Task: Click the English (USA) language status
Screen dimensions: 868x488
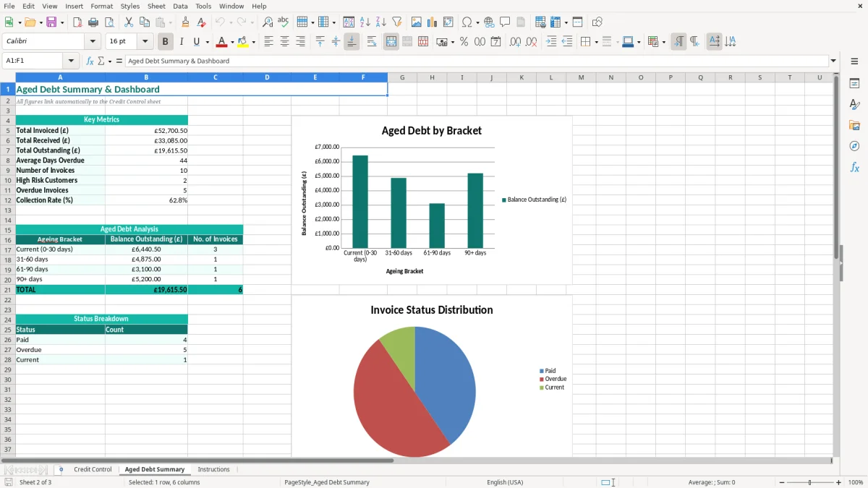Action: [505, 482]
